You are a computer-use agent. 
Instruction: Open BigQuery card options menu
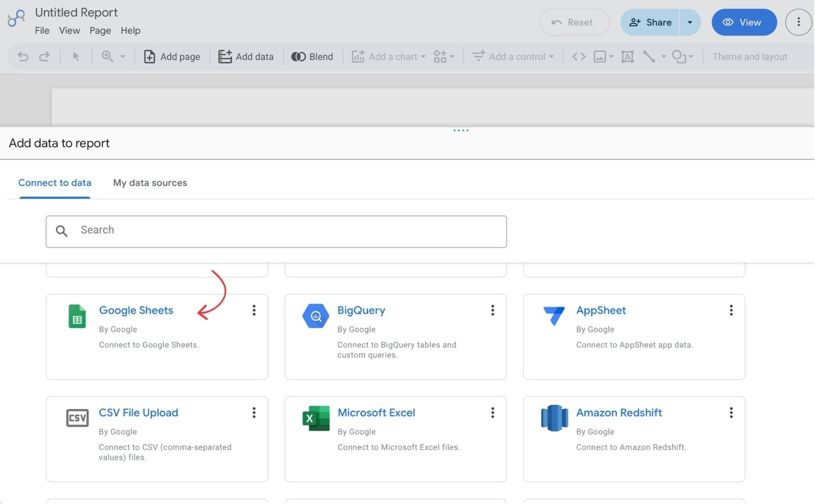pos(492,310)
